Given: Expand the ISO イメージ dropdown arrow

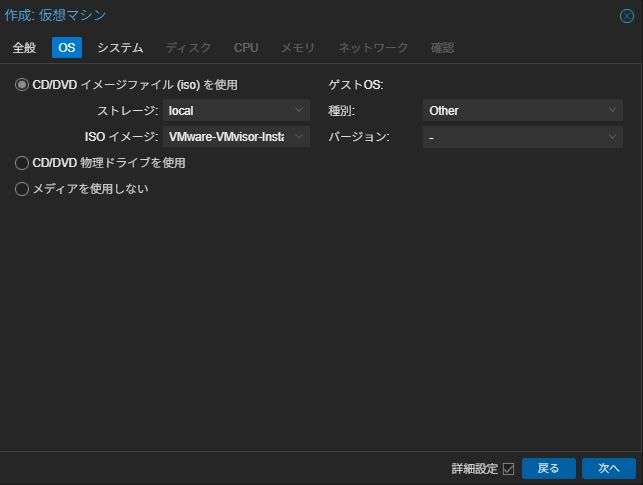Looking at the screenshot, I should click(x=299, y=136).
